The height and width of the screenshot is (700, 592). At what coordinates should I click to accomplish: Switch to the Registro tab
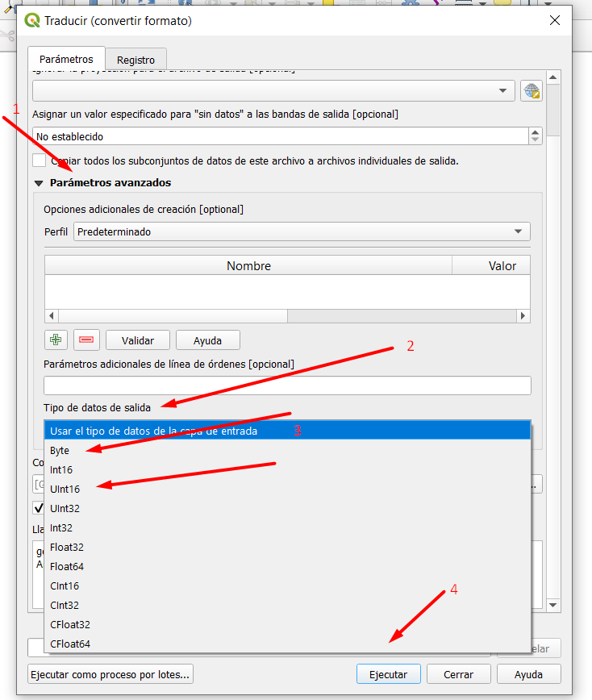pyautogui.click(x=135, y=60)
